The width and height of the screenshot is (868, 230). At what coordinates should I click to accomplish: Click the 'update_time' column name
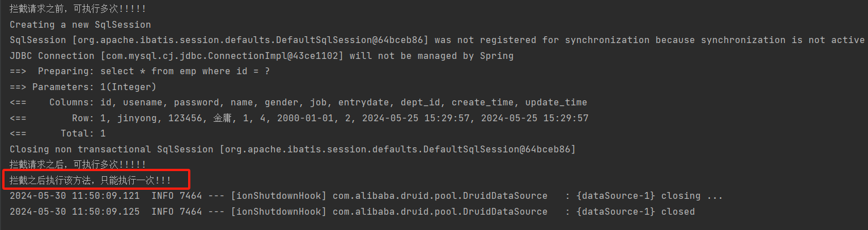point(556,103)
